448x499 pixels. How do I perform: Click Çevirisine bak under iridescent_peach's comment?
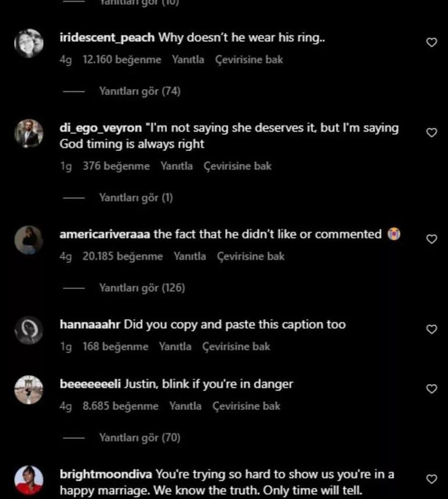tap(249, 60)
